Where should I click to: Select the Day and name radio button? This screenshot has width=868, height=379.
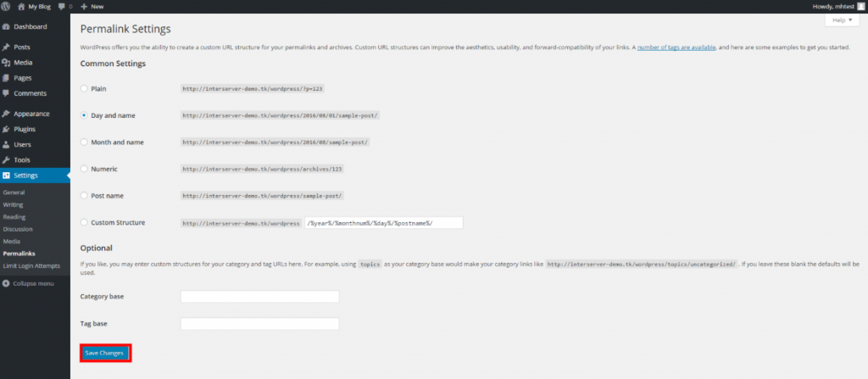(x=84, y=115)
